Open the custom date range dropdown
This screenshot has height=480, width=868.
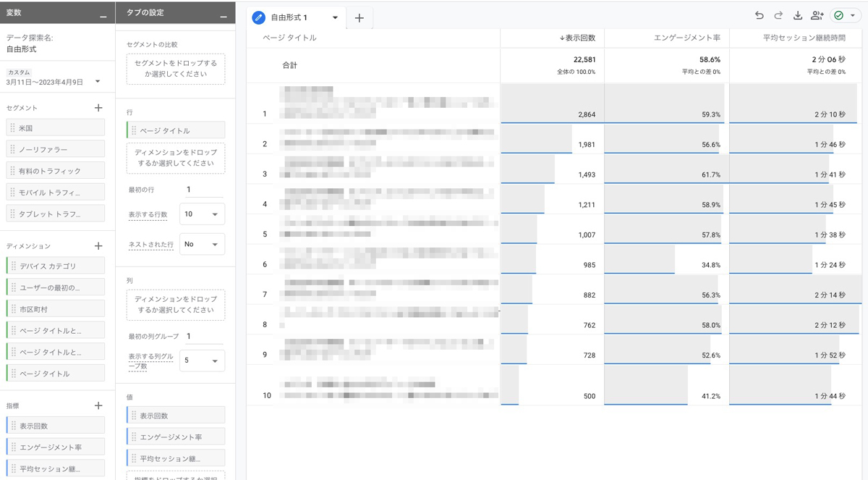click(x=98, y=82)
